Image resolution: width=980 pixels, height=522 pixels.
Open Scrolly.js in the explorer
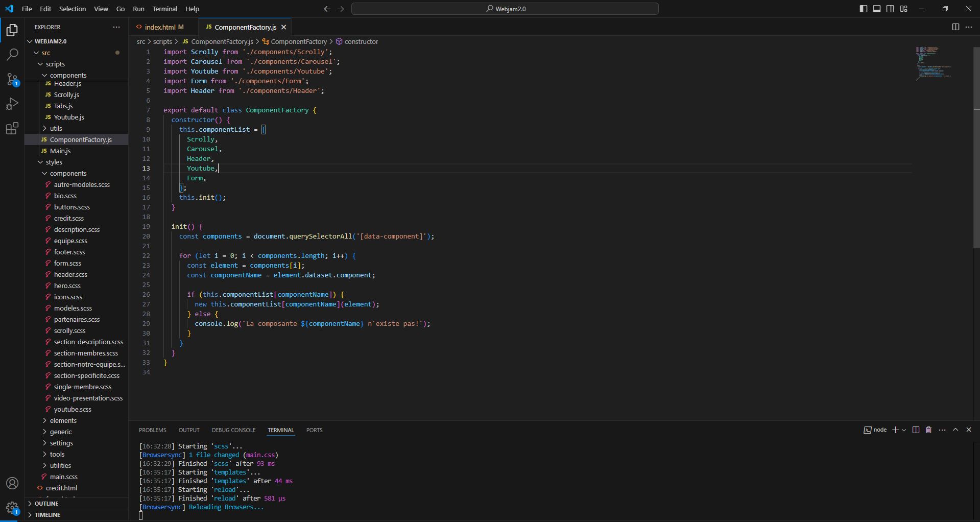[77, 94]
